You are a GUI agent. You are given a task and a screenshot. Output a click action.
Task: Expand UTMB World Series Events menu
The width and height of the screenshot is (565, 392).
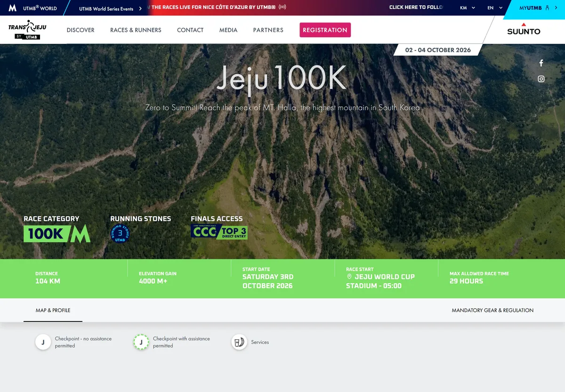tap(111, 8)
